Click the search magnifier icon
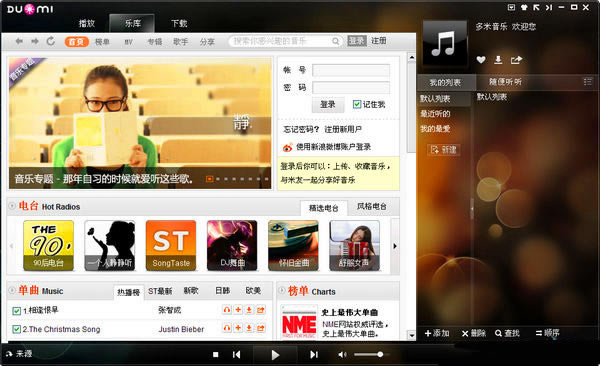The image size is (600, 366). point(335,41)
